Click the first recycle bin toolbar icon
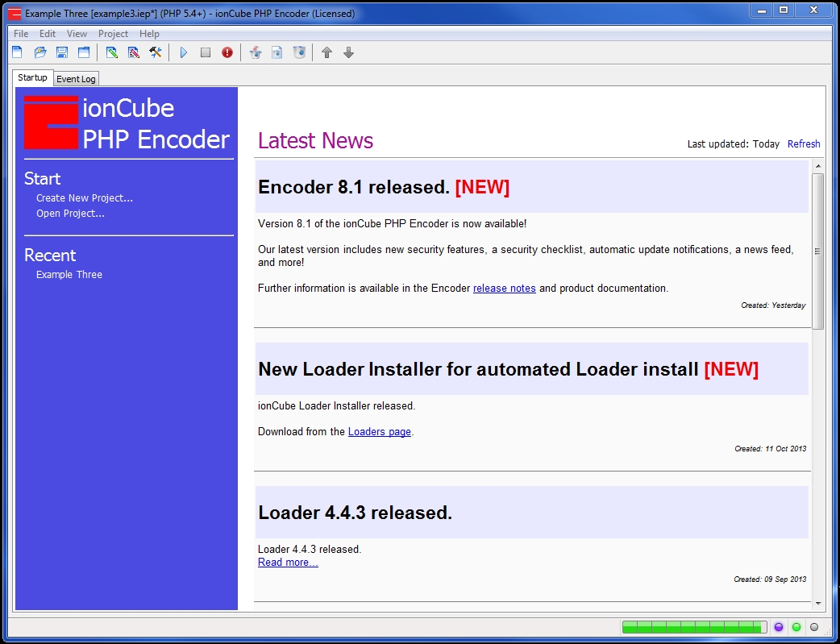 [x=256, y=52]
